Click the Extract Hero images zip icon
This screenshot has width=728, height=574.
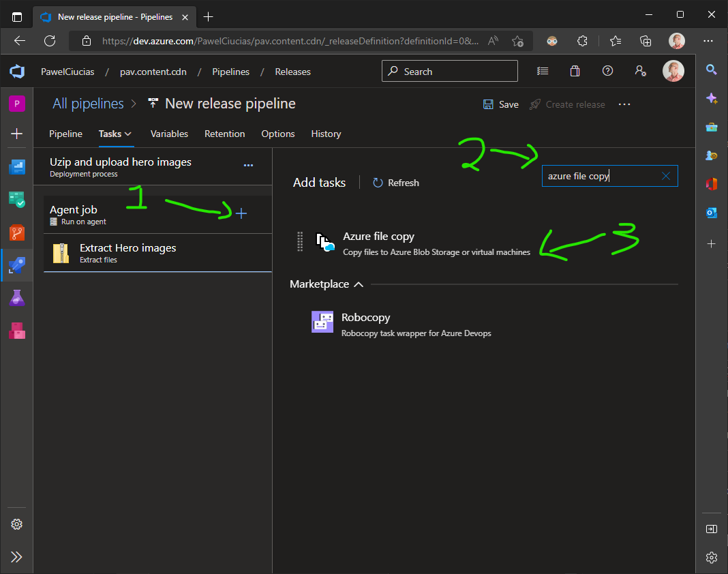tap(61, 253)
